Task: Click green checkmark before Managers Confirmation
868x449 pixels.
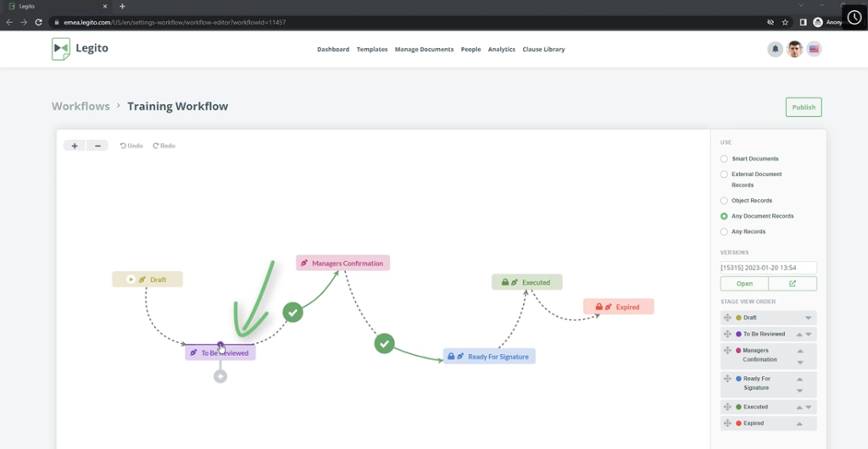Action: 292,313
